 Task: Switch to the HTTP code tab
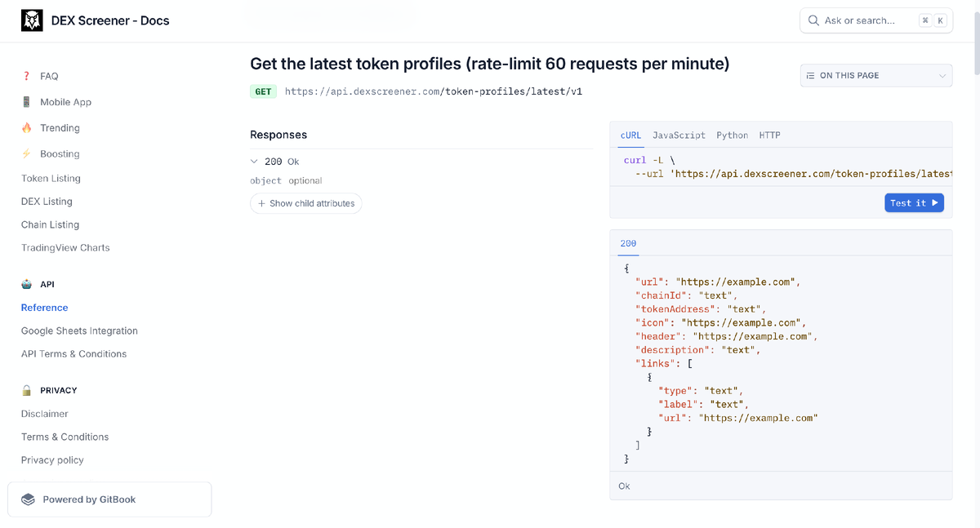770,135
